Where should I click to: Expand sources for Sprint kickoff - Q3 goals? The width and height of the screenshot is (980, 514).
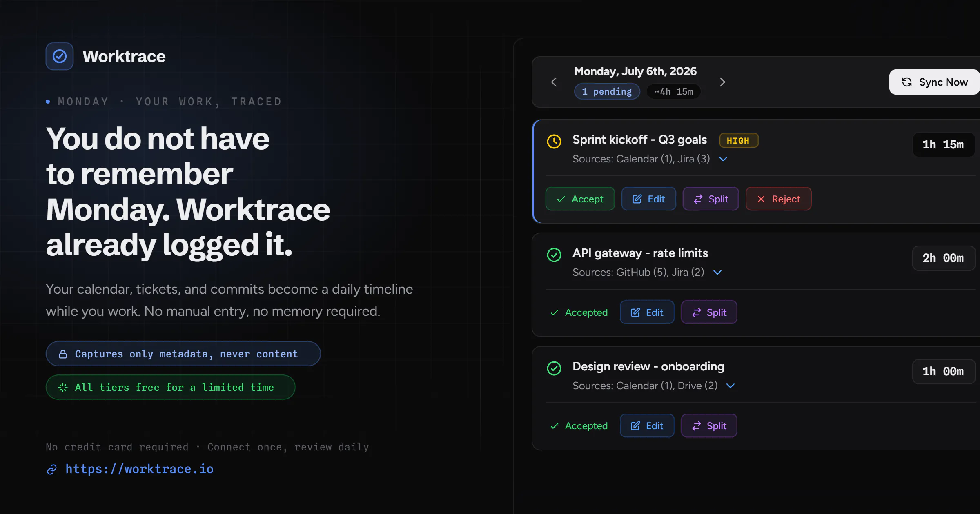pos(723,159)
